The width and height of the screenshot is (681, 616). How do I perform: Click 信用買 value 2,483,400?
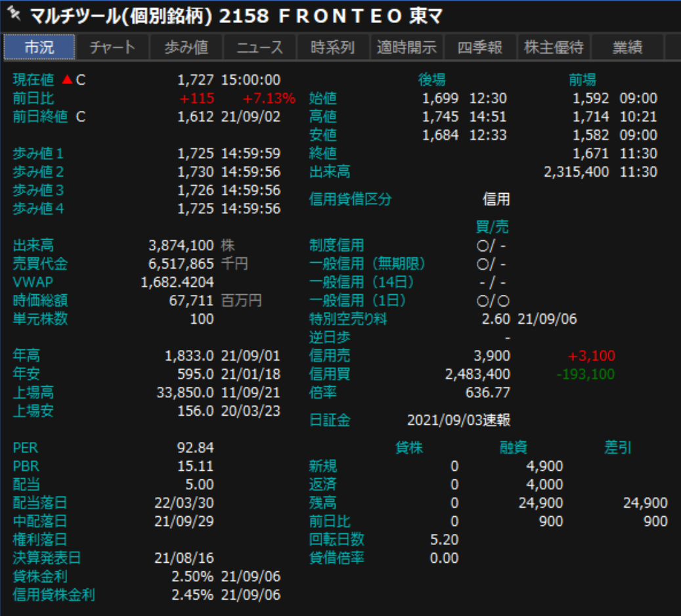(477, 374)
